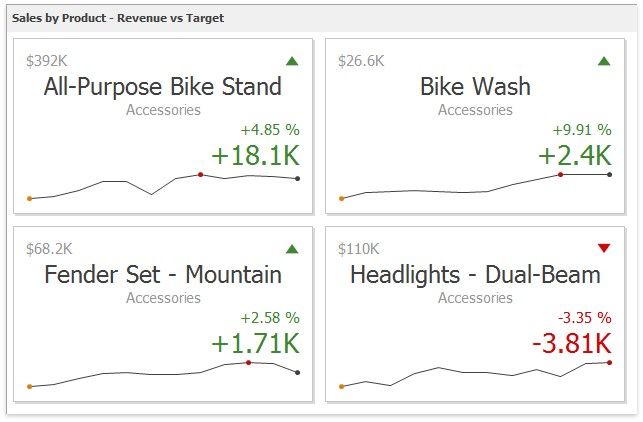Click orange start point on Headlights sparkline
This screenshot has width=643, height=422.
pos(342,386)
